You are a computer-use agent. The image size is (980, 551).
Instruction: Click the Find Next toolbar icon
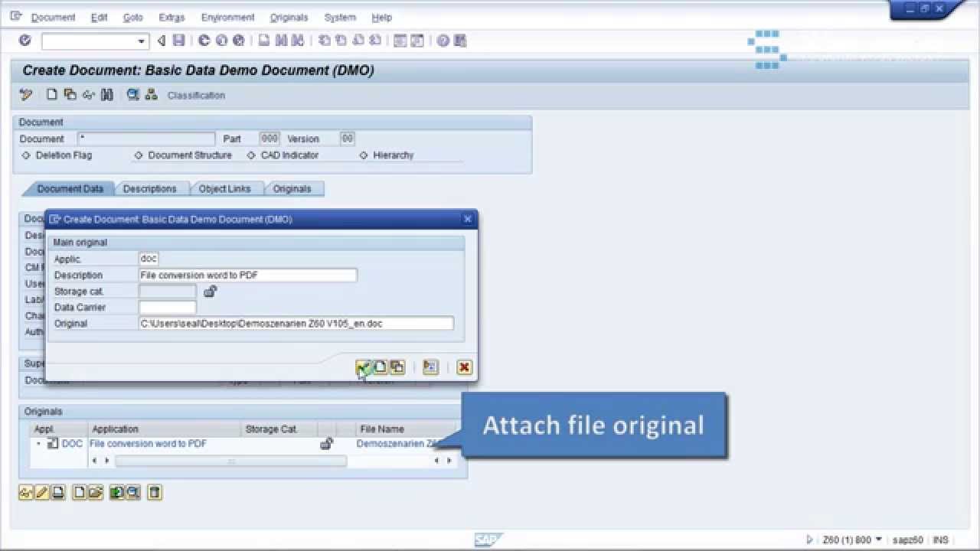tap(298, 41)
